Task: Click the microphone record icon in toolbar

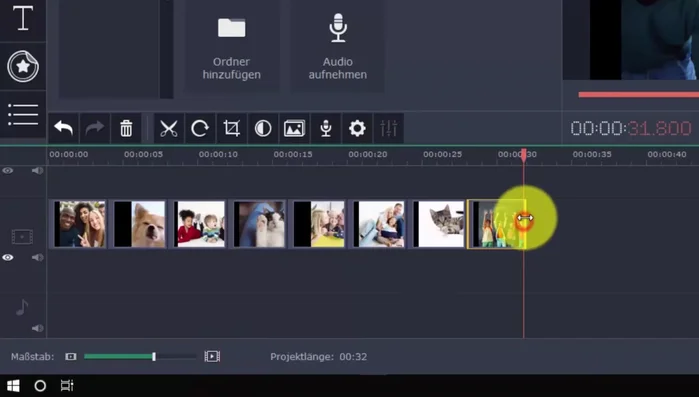Action: 326,128
